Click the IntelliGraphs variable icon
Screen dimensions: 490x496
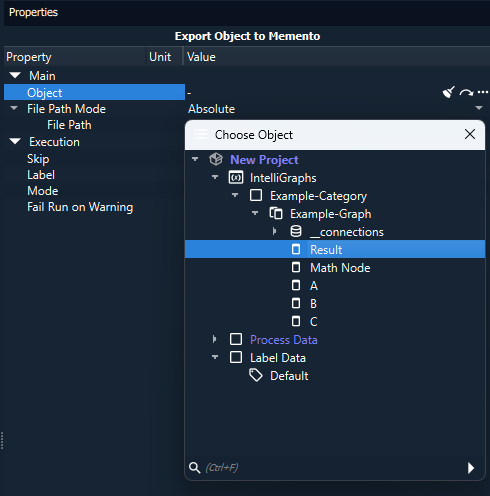[x=236, y=177]
